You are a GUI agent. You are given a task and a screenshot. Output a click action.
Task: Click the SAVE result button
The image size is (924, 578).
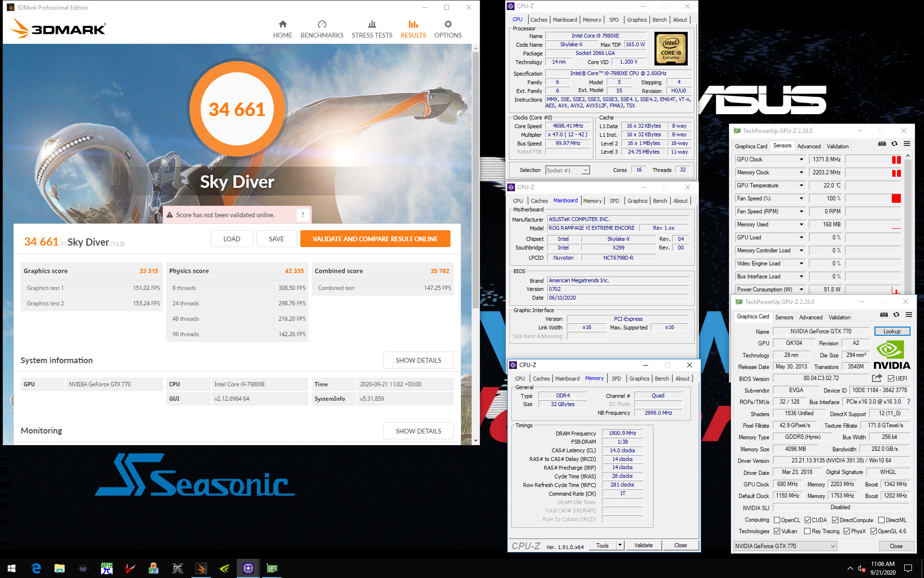[x=276, y=239]
